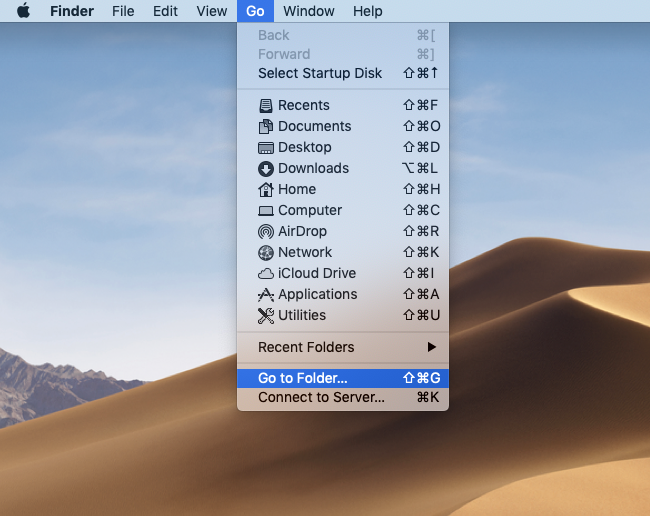Viewport: 650px width, 516px height.
Task: Close the highlighted Go menu
Action: tap(255, 11)
